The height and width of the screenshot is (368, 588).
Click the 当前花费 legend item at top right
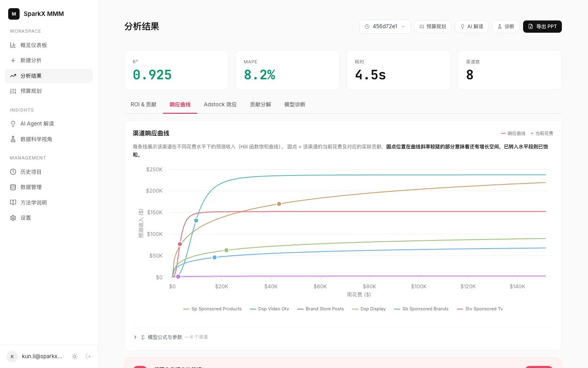click(x=542, y=134)
